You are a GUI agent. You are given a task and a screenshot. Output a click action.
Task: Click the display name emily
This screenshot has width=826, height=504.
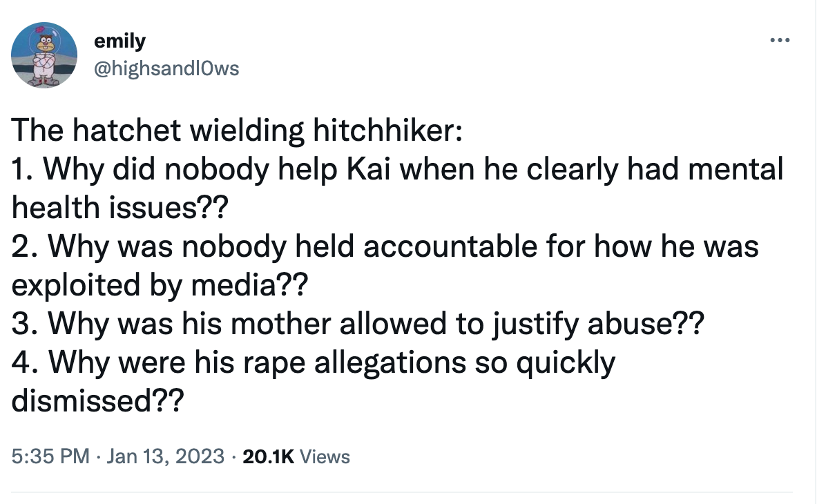(x=119, y=40)
